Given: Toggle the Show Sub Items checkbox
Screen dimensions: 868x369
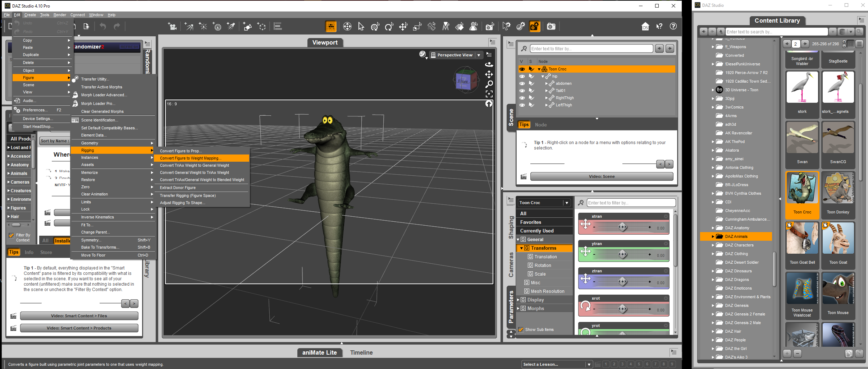Looking at the screenshot, I should 521,329.
